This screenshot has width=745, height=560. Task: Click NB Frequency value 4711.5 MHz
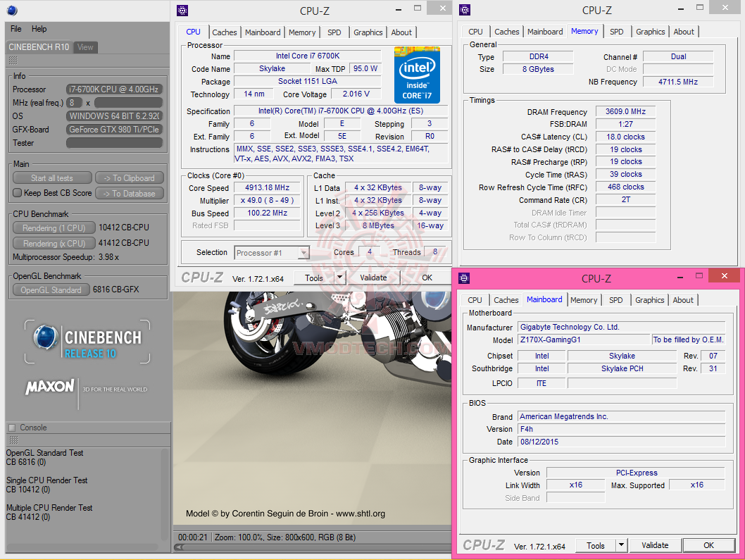coord(678,82)
